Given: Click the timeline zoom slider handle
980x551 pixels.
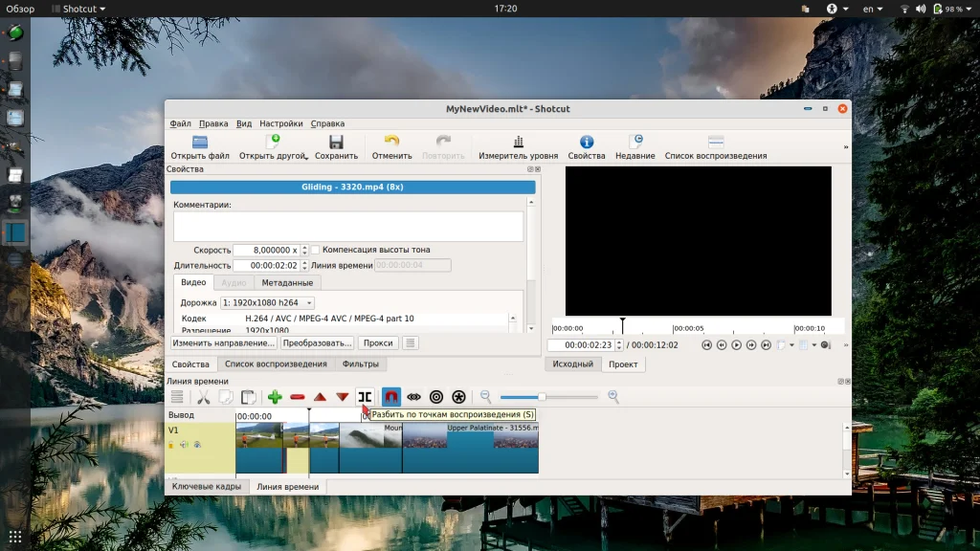Looking at the screenshot, I should (x=542, y=397).
